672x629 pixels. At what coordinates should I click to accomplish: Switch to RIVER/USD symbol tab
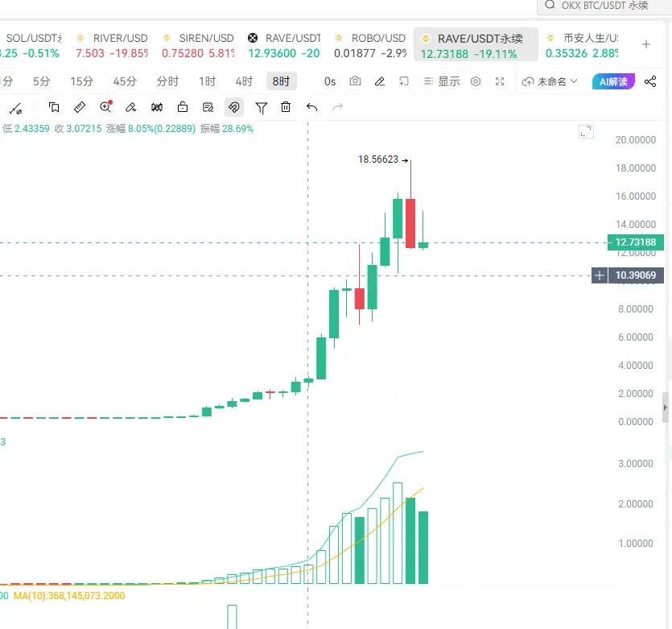tap(112, 45)
